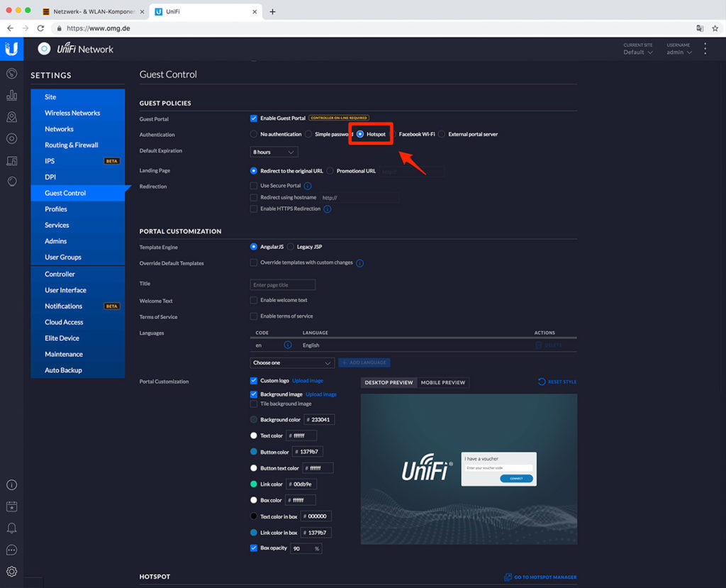Open the Default Expiration 8 hours dropdown
This screenshot has height=588, width=726.
(274, 152)
